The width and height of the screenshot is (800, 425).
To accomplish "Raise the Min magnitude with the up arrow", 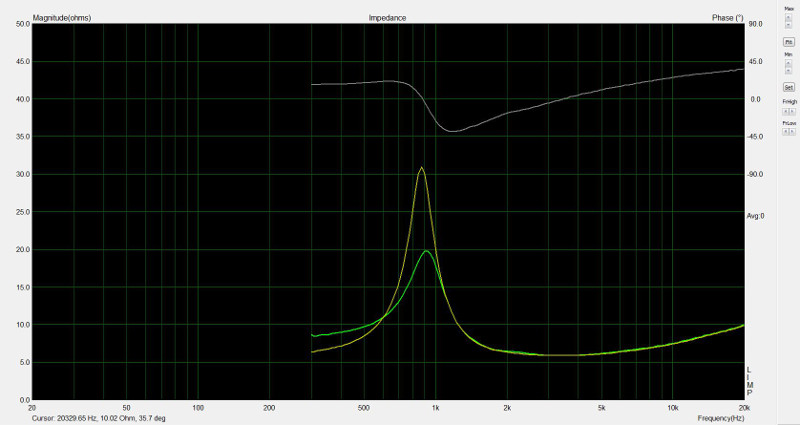I will click(788, 63).
